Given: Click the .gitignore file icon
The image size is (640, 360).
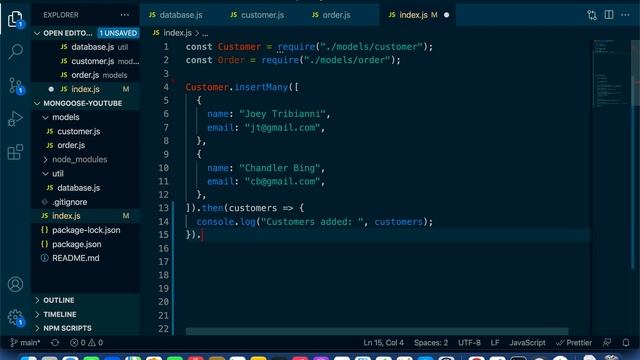Looking at the screenshot, I should click(x=44, y=202).
